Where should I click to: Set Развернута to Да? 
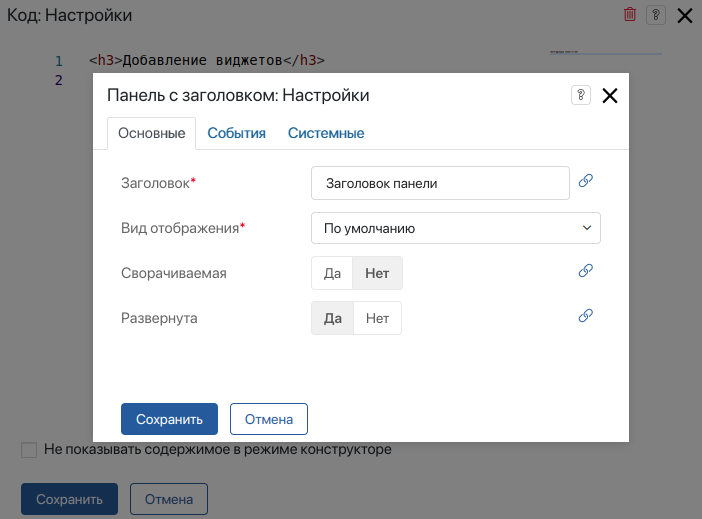click(333, 318)
